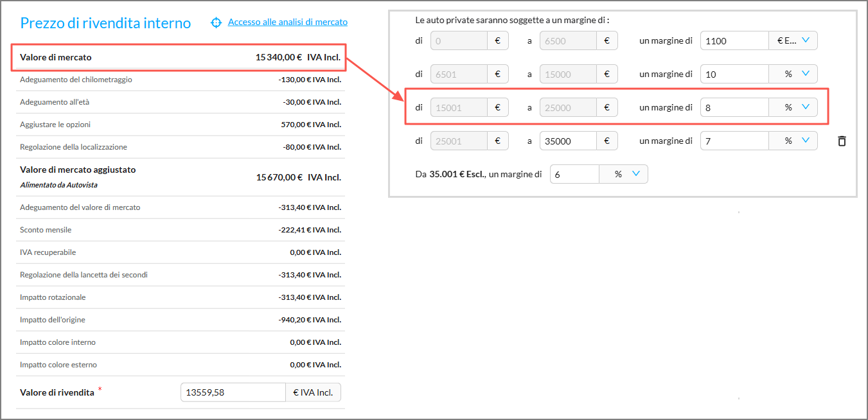The height and width of the screenshot is (420, 868).
Task: Open percent dropdown for margin 7
Action: tap(793, 141)
